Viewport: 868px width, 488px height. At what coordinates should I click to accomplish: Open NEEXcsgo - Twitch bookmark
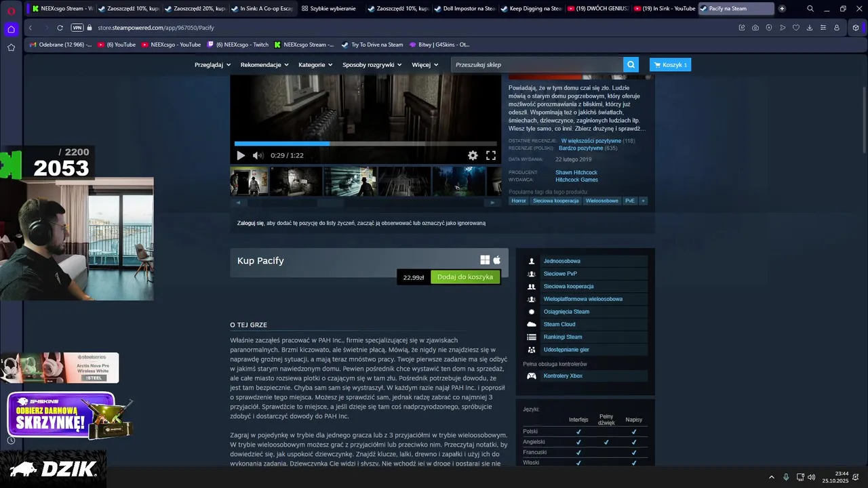[x=237, y=45]
